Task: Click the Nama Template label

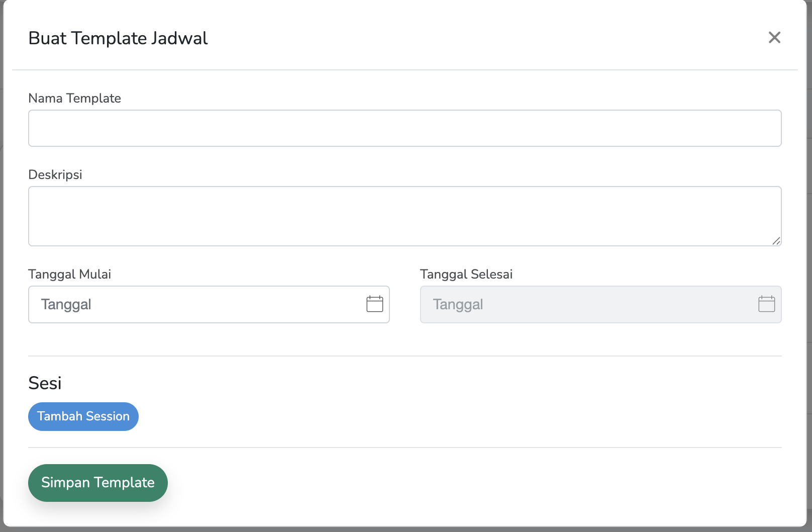Action: (x=74, y=98)
